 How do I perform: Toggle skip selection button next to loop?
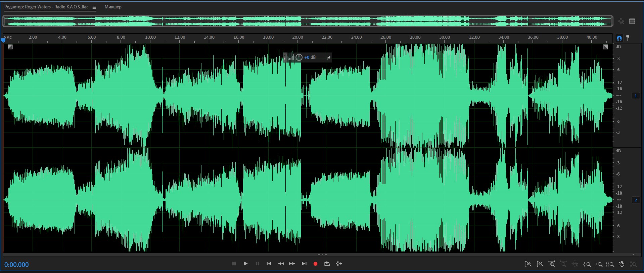tap(339, 264)
